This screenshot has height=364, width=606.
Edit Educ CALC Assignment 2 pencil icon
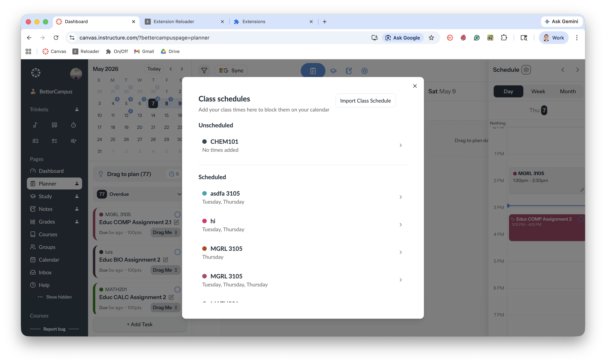click(171, 297)
